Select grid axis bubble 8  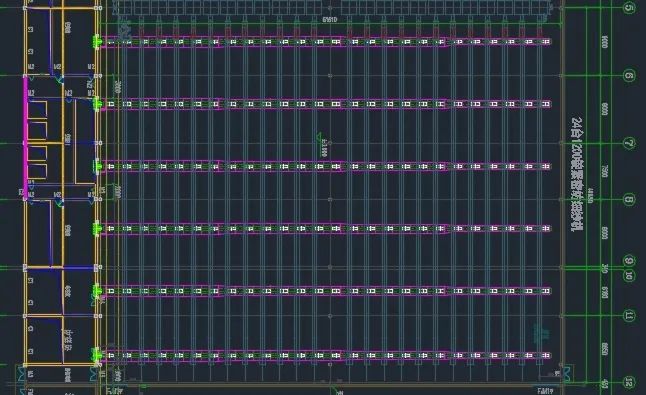pyautogui.click(x=629, y=200)
